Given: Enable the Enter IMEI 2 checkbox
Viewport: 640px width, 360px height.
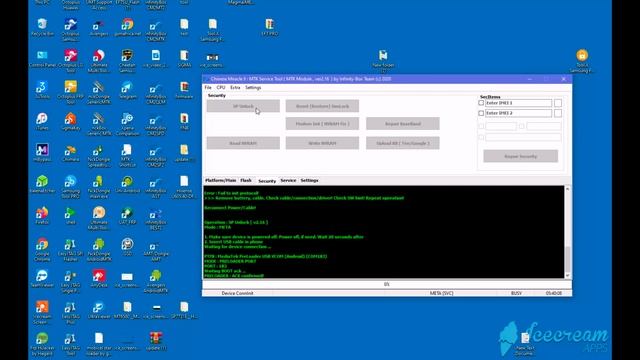Looking at the screenshot, I should click(x=481, y=113).
